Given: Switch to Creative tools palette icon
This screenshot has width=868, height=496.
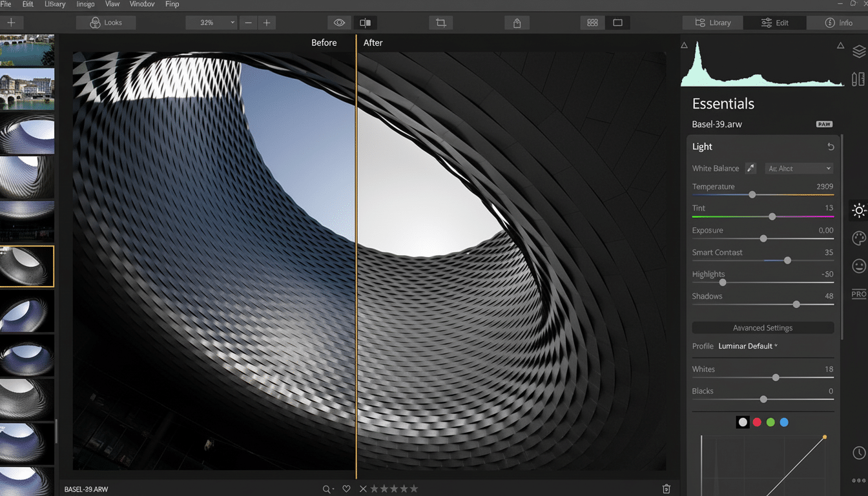Looking at the screenshot, I should (858, 238).
